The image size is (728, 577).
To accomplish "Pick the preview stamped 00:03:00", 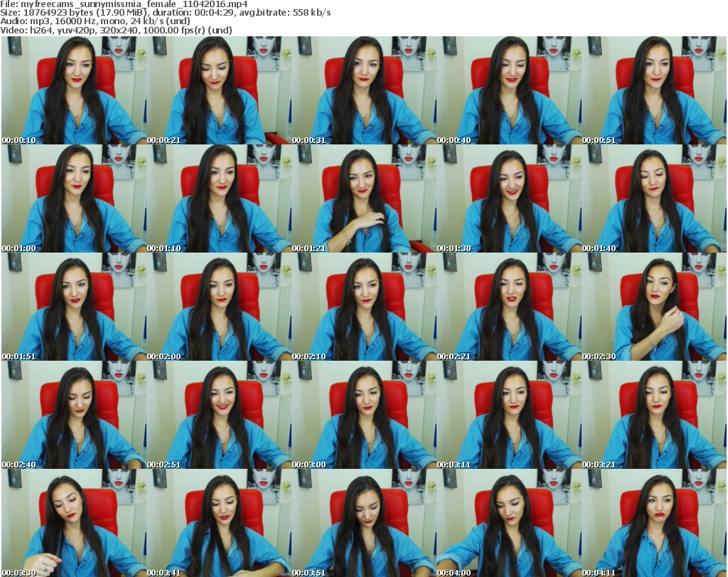I will 363,415.
